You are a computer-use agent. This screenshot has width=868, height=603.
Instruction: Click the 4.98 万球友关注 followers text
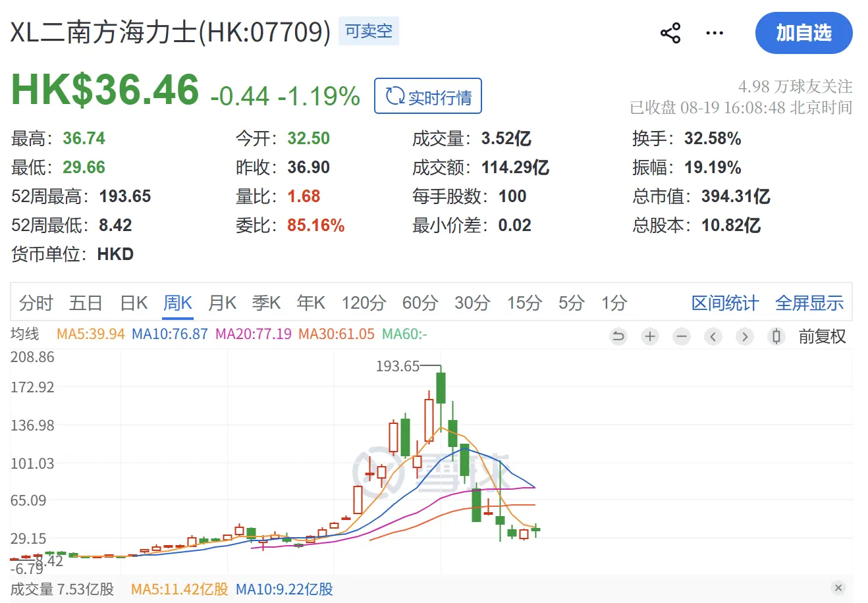[796, 86]
